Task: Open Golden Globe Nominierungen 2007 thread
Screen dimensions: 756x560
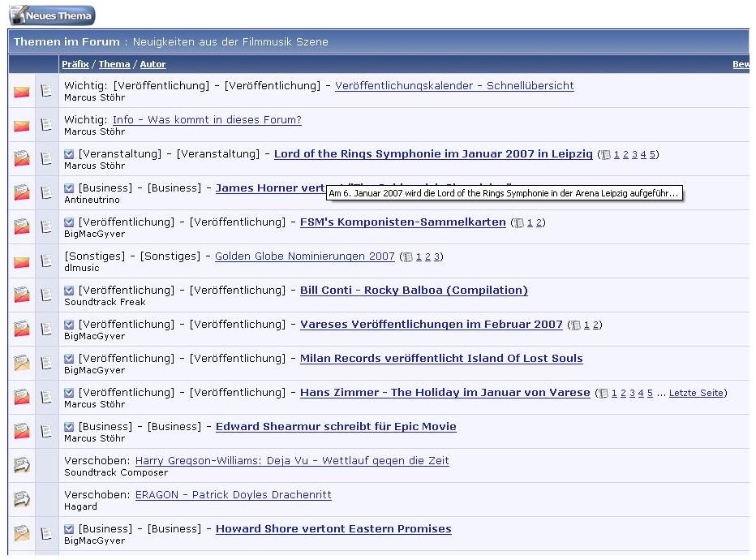Action: pos(304,256)
